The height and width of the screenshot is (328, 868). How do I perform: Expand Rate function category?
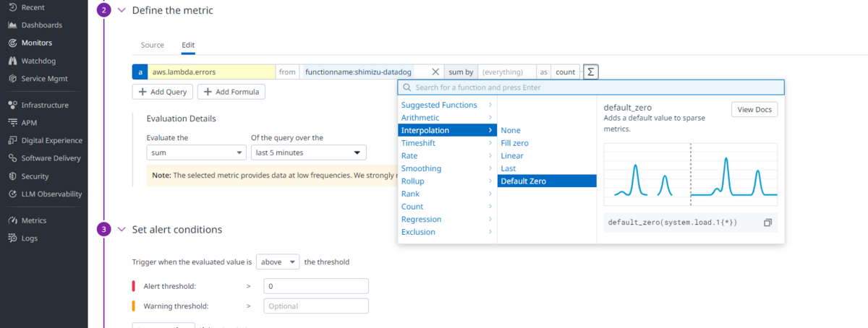[447, 156]
